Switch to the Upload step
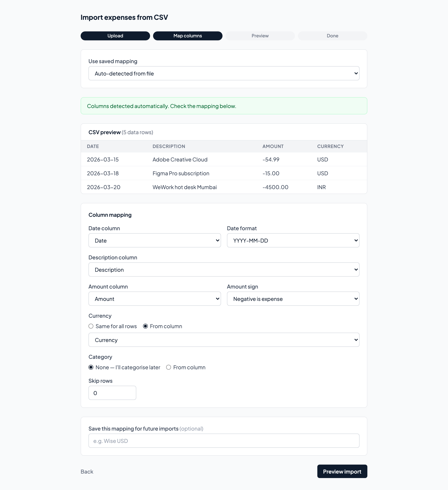This screenshot has width=448, height=490. [115, 36]
